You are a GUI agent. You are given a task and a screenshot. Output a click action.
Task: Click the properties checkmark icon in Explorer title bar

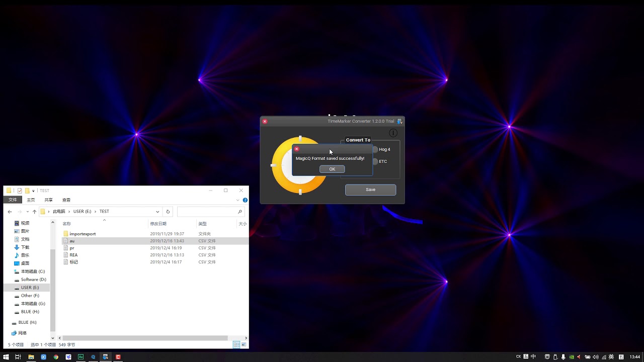20,191
